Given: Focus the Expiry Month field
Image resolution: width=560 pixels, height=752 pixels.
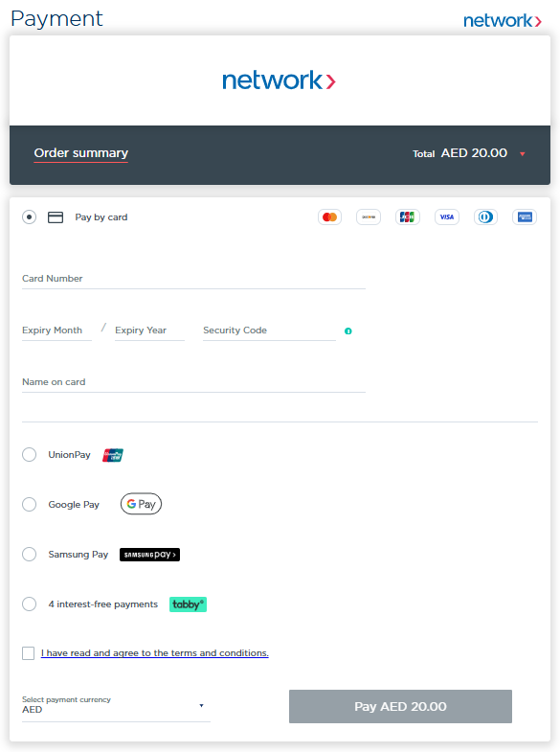Looking at the screenshot, I should click(x=56, y=330).
